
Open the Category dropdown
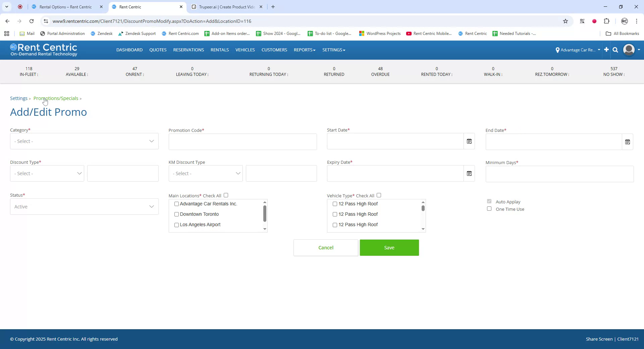click(x=84, y=141)
